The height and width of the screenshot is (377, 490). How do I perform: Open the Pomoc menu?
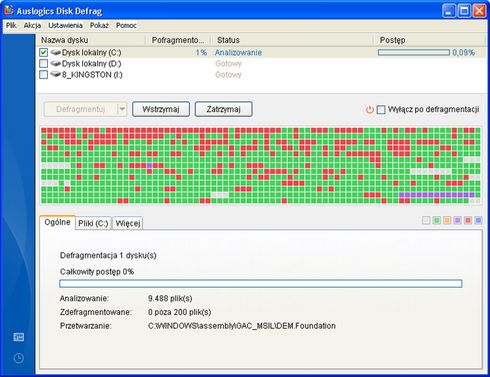coord(126,25)
